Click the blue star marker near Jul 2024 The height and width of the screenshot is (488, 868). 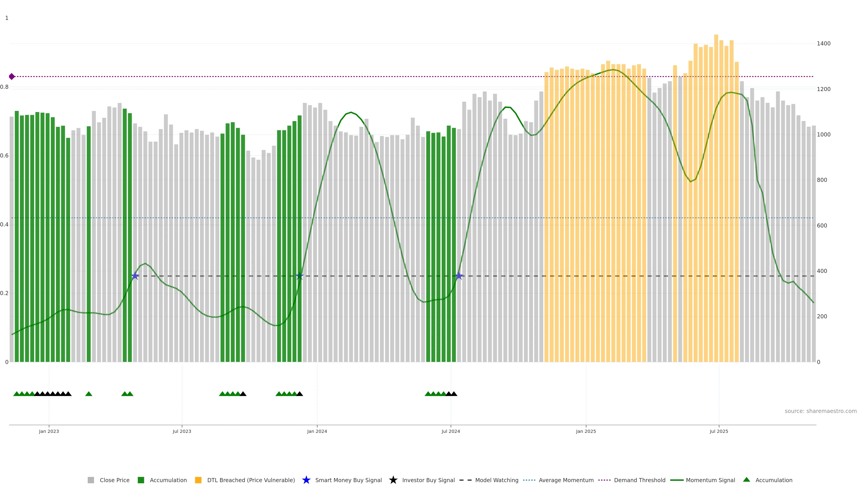(459, 276)
